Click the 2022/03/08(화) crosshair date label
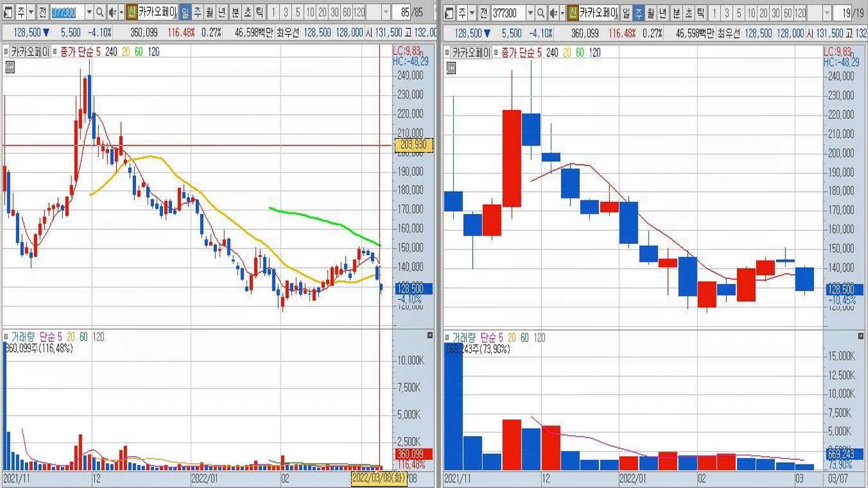 (379, 478)
